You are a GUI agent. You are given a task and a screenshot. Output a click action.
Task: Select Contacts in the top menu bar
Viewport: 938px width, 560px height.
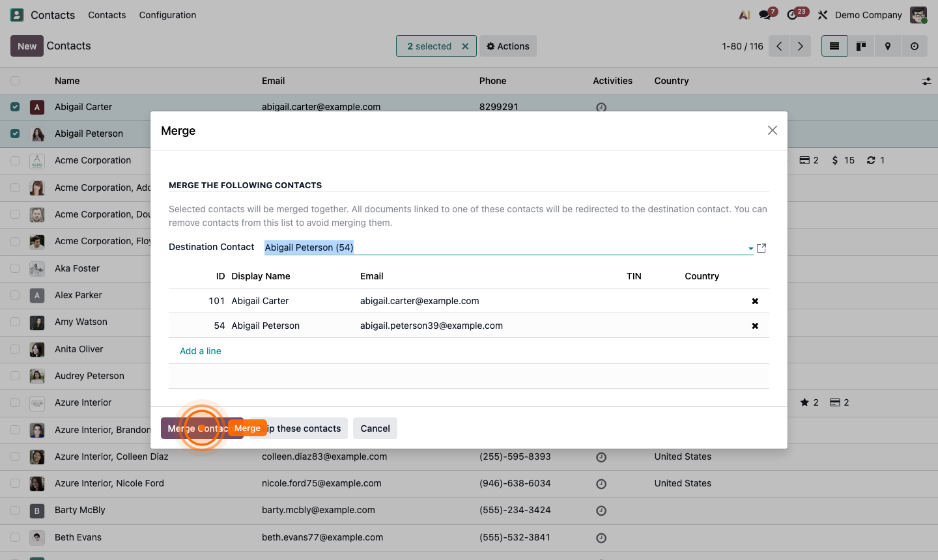click(x=107, y=14)
